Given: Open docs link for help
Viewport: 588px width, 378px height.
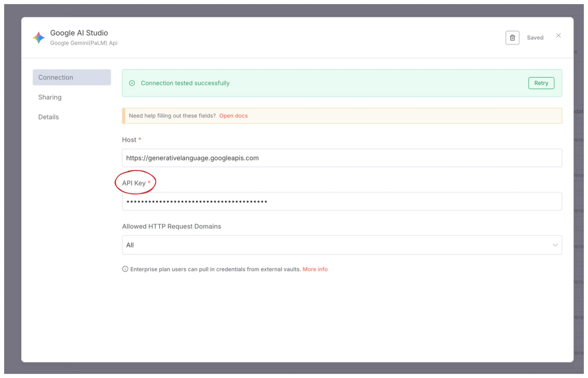Looking at the screenshot, I should (233, 116).
